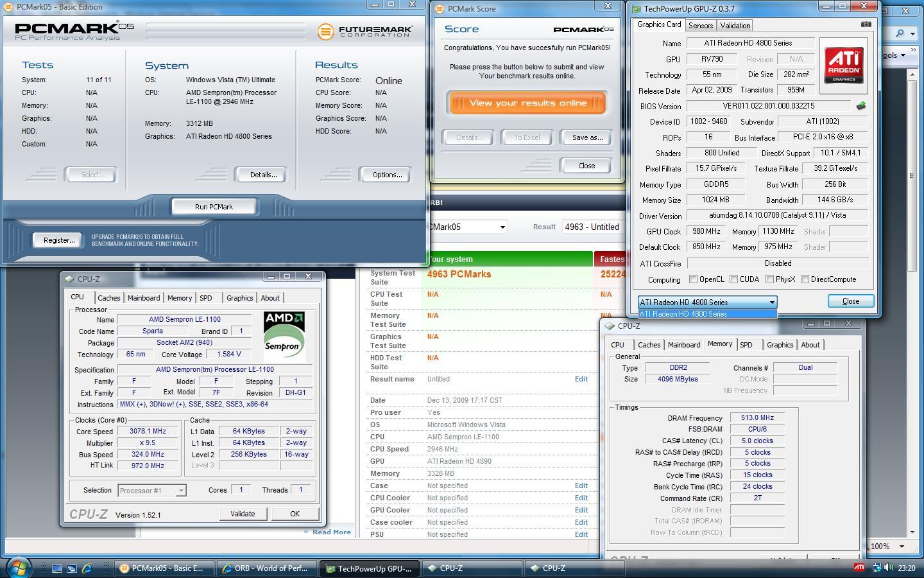
Task: Select ATI Radeon HD 4800 Series list entry
Action: (707, 314)
